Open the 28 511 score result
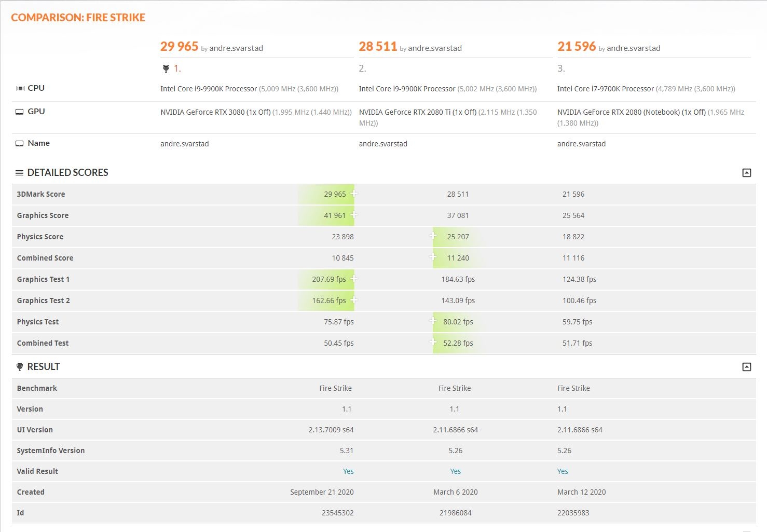This screenshot has width=767, height=532. (x=378, y=46)
